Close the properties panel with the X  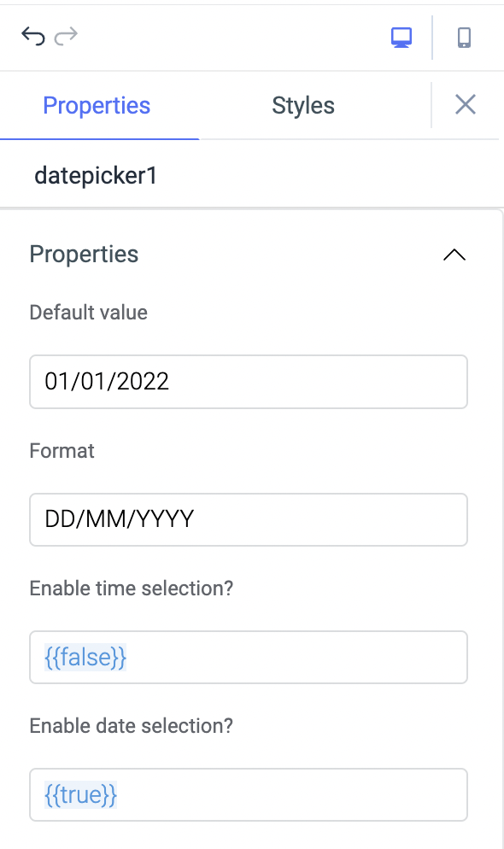[465, 104]
